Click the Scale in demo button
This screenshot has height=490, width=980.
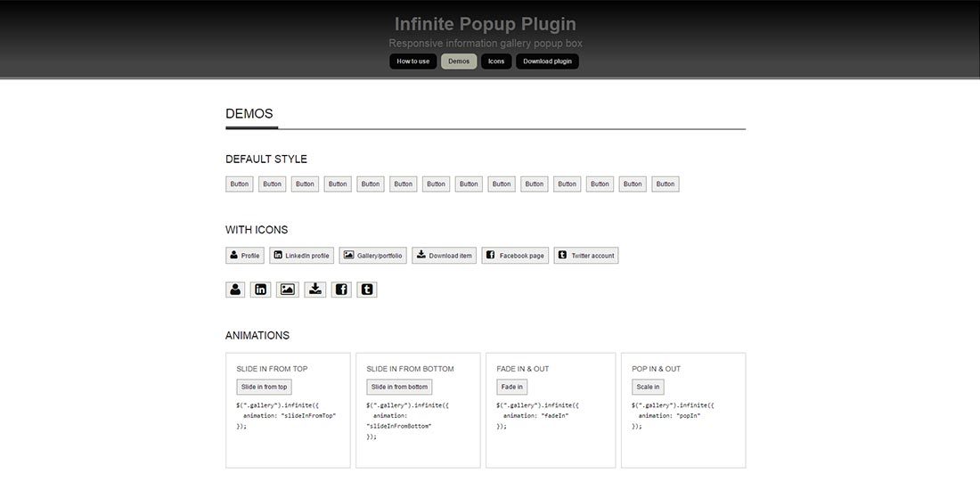648,387
